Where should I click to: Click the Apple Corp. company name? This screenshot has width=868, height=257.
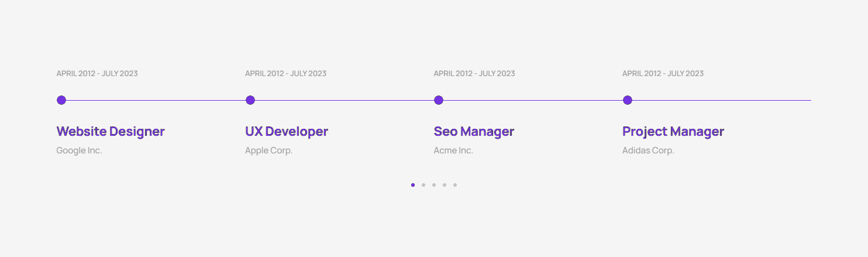click(268, 150)
